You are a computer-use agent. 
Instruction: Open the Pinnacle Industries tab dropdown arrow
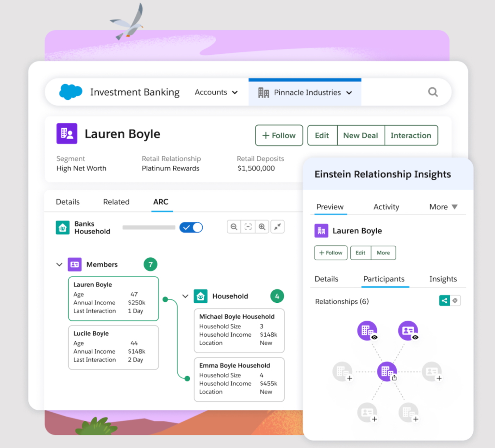coord(349,93)
